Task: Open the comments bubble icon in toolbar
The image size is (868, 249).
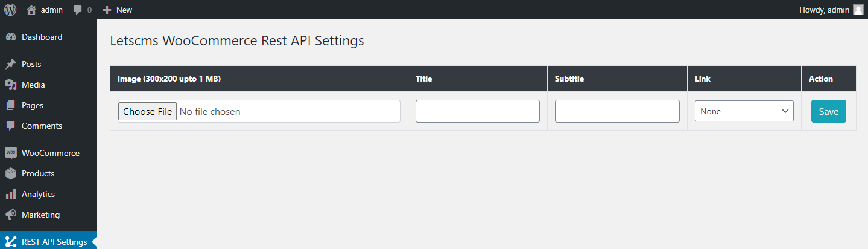Action: point(77,10)
